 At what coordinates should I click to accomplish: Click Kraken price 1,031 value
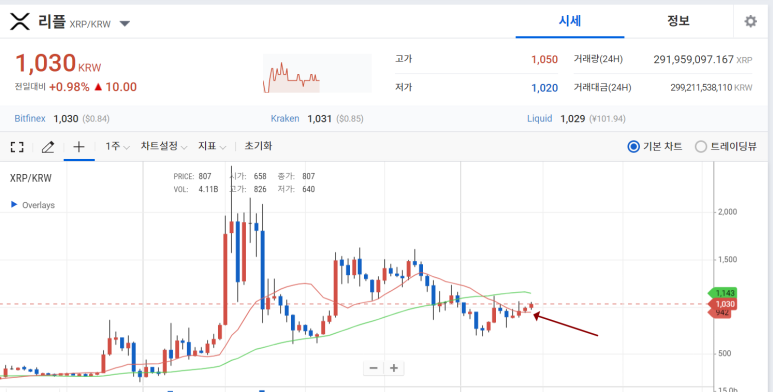tap(319, 118)
